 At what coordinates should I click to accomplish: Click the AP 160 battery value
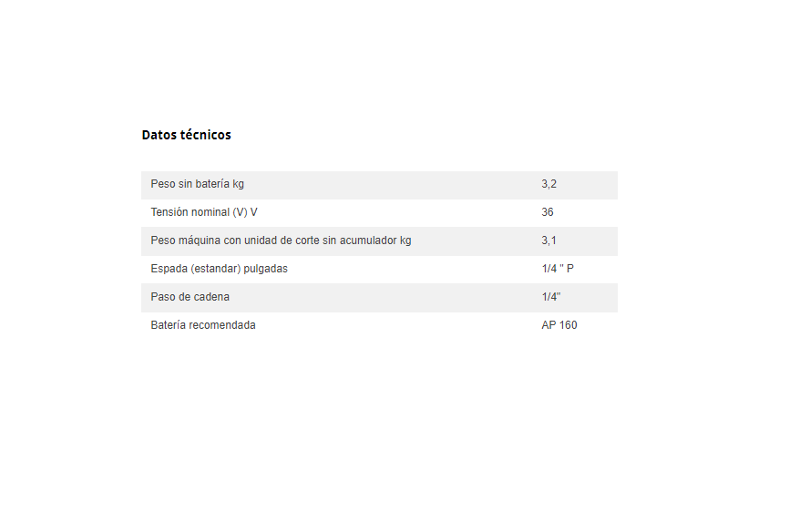click(559, 325)
